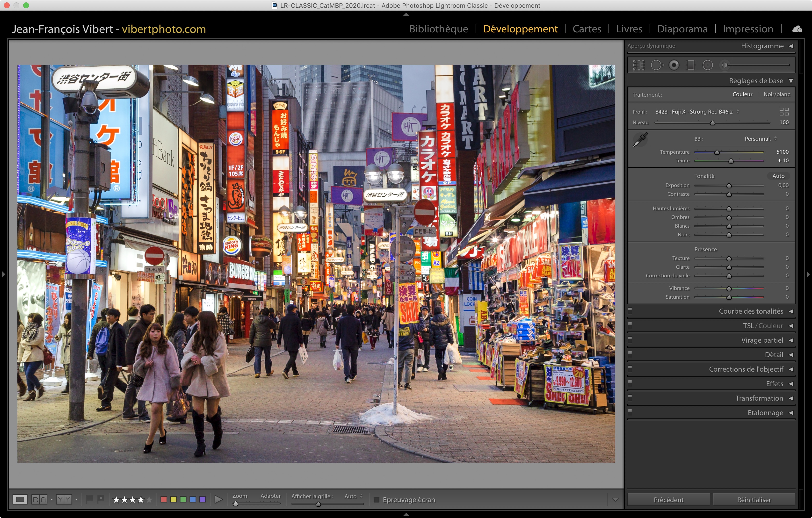Select the Radial Filter tool

coord(707,65)
